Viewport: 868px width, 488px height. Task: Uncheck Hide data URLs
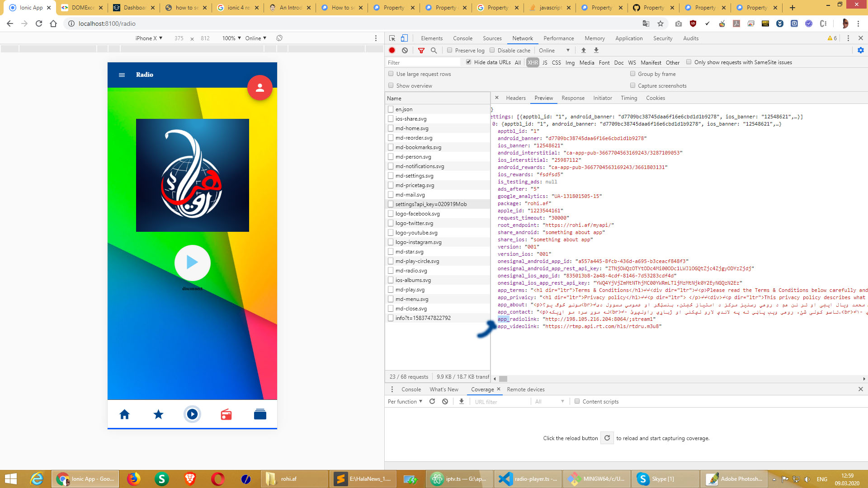(x=469, y=62)
